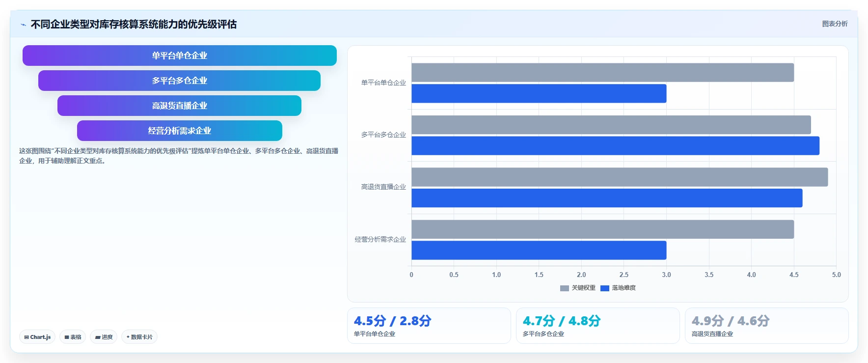868x363 pixels.
Task: Select the 经营分析需求企业 funnel bar
Action: click(x=180, y=131)
